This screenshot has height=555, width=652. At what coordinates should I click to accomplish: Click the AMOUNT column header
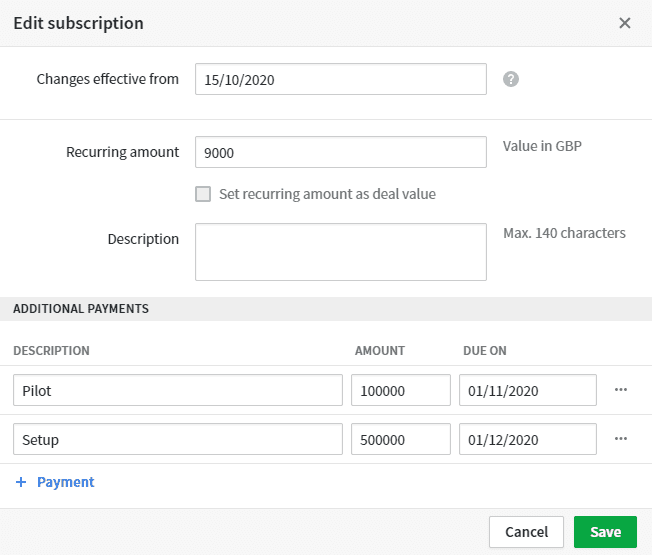pyautogui.click(x=380, y=350)
